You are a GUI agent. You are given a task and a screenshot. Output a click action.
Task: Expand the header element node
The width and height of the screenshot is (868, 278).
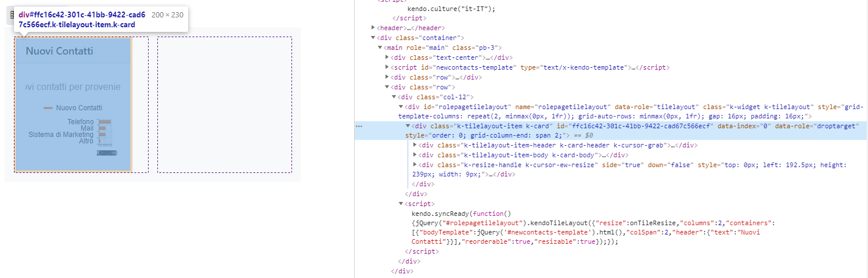click(x=373, y=27)
